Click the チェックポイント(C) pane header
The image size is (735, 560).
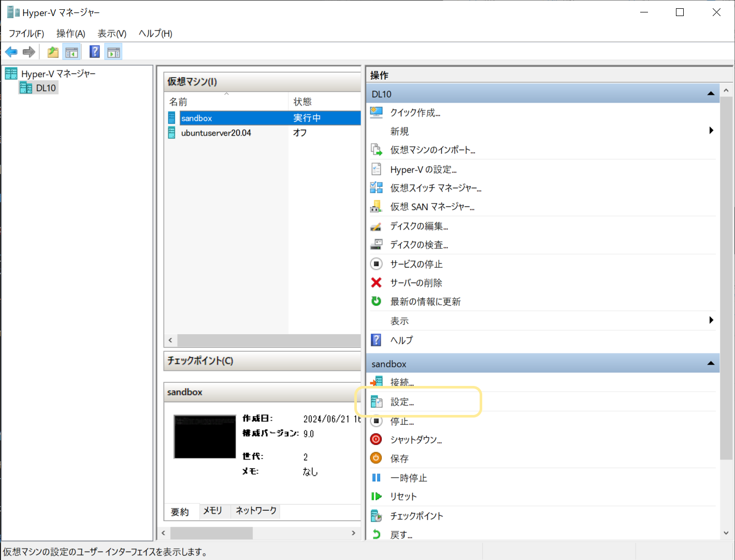(x=262, y=361)
